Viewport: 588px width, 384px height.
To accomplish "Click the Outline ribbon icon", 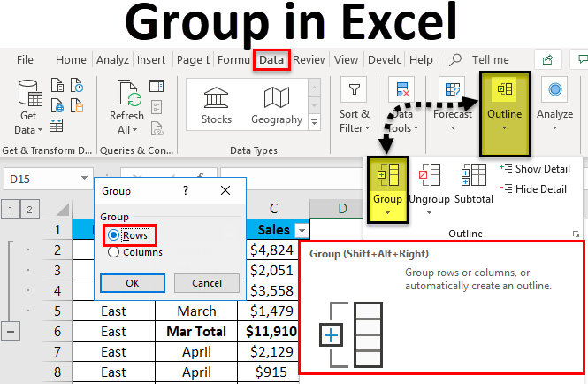I will (x=505, y=89).
